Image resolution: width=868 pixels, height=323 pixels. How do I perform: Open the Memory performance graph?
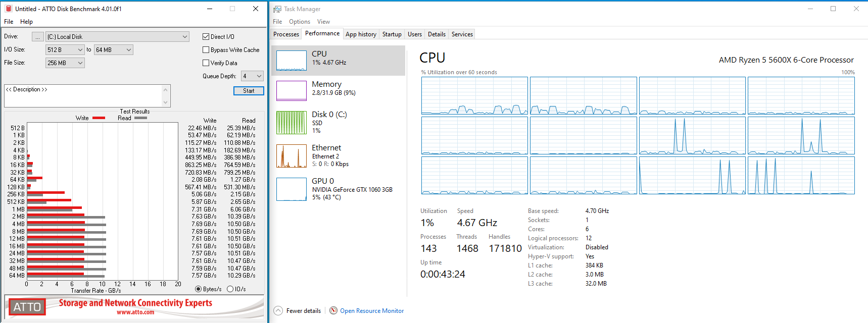click(x=292, y=91)
